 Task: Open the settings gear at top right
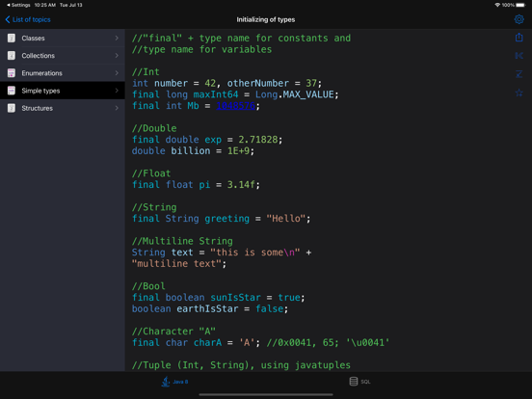519,19
